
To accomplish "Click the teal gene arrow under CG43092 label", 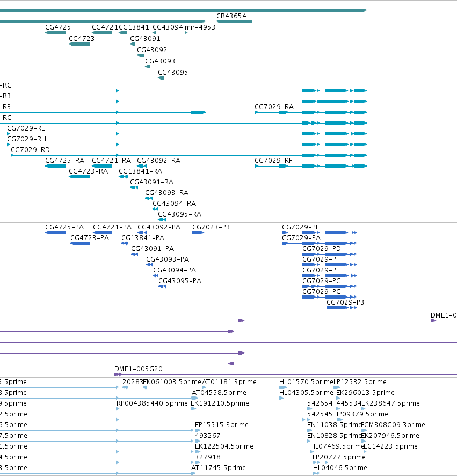I will tap(141, 55).
